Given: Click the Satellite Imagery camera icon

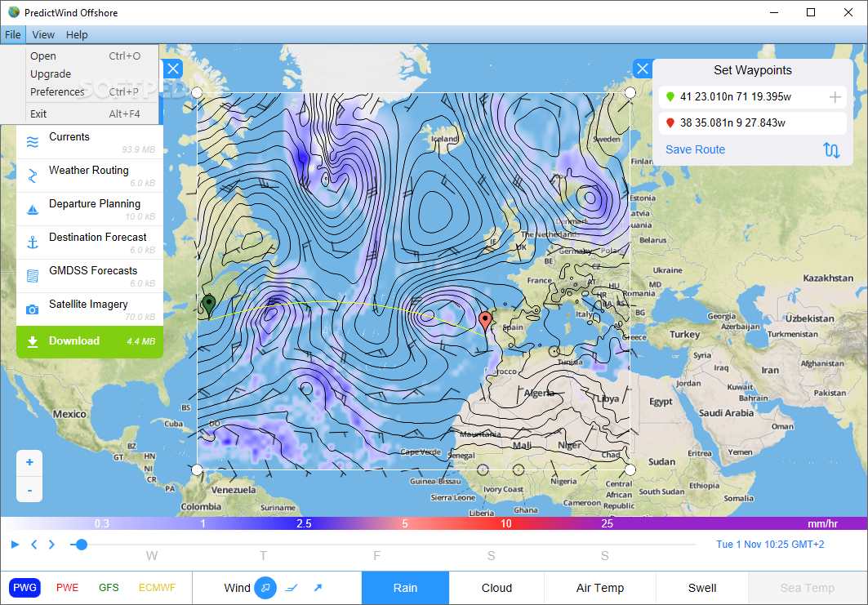Looking at the screenshot, I should click(33, 309).
